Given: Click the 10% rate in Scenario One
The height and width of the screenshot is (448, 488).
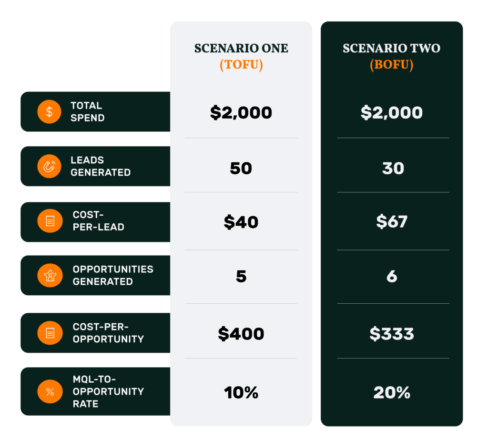Looking at the screenshot, I should (241, 393).
